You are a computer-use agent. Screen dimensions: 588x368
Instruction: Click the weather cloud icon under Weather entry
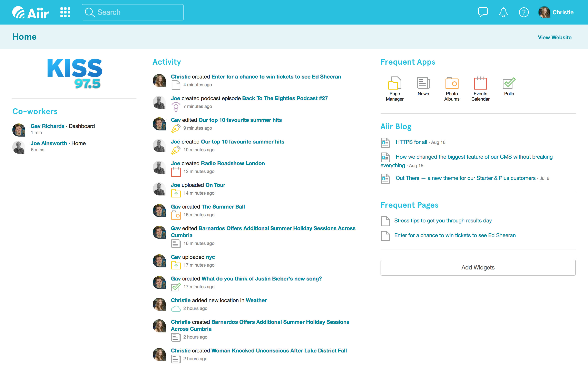[x=176, y=309]
